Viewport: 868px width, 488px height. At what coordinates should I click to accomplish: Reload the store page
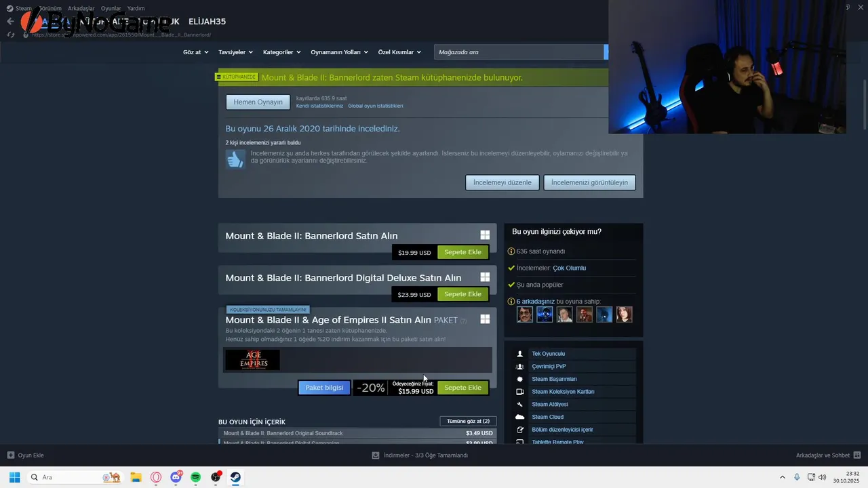click(10, 35)
